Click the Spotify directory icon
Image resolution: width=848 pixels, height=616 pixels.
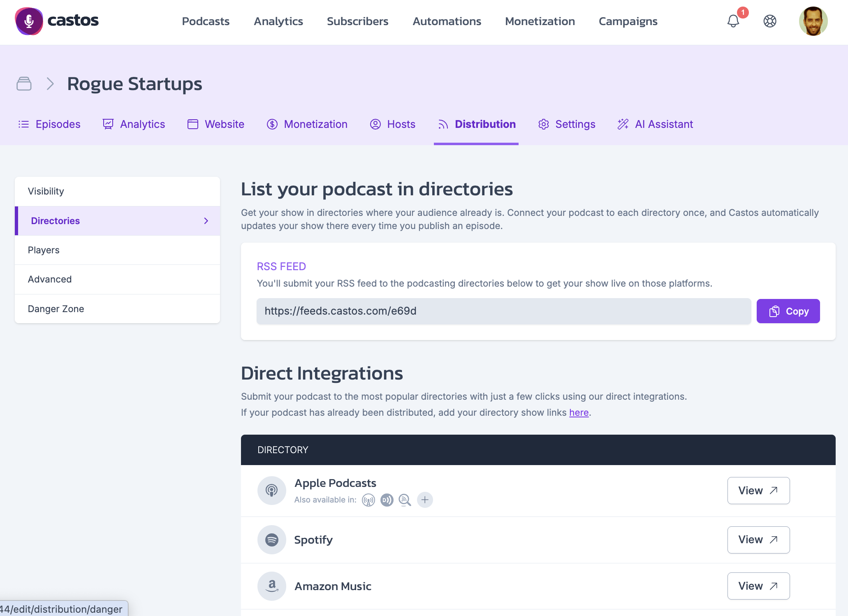point(271,540)
